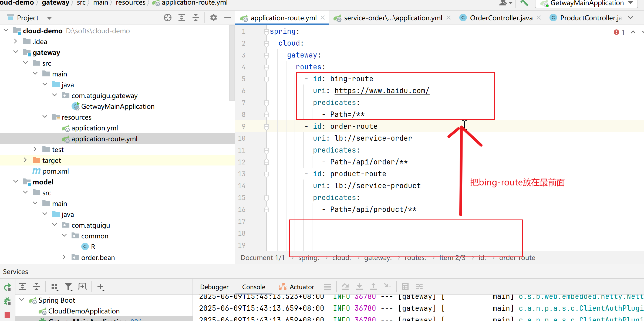
Task: Expand all in Services toolbar
Action: pyautogui.click(x=22, y=287)
